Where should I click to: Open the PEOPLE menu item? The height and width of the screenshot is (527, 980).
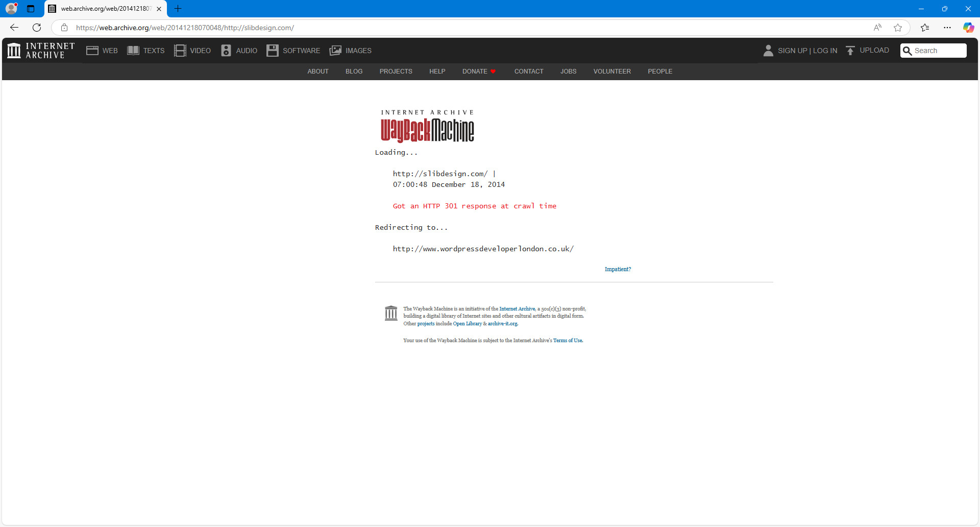pyautogui.click(x=660, y=71)
